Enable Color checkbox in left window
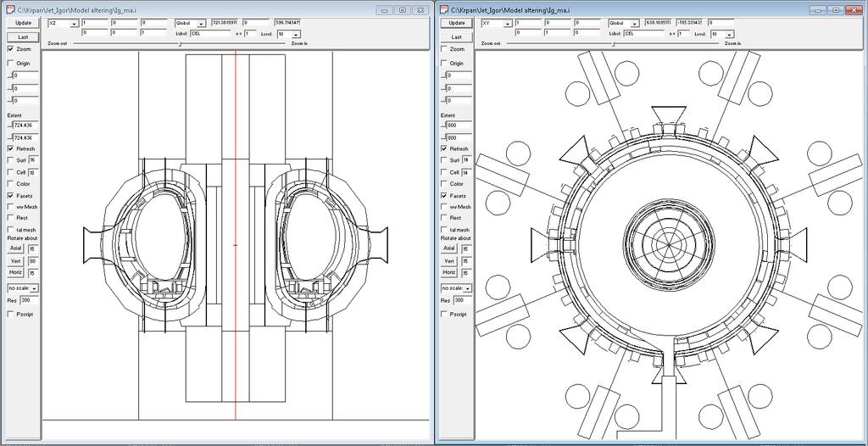The image size is (868, 446). pos(10,183)
